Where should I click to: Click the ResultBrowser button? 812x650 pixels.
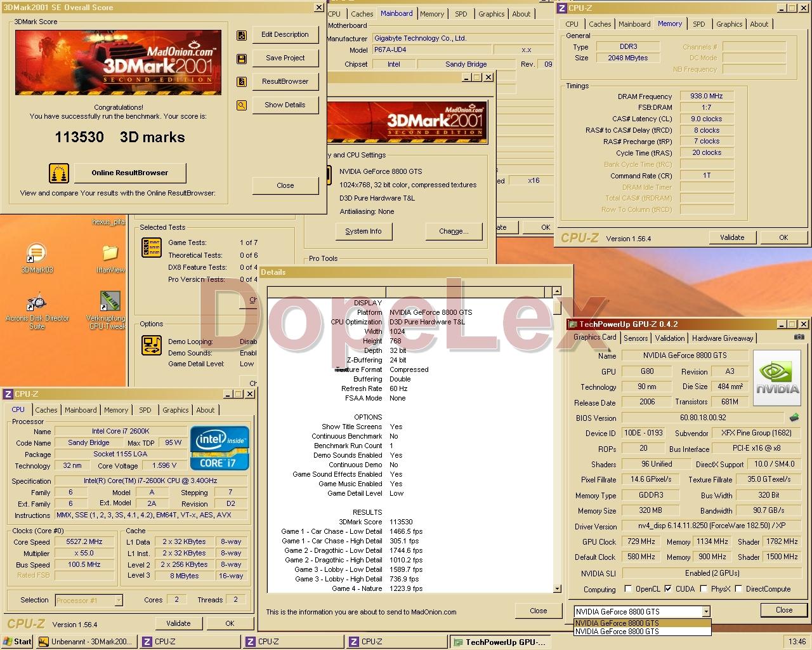pyautogui.click(x=285, y=81)
